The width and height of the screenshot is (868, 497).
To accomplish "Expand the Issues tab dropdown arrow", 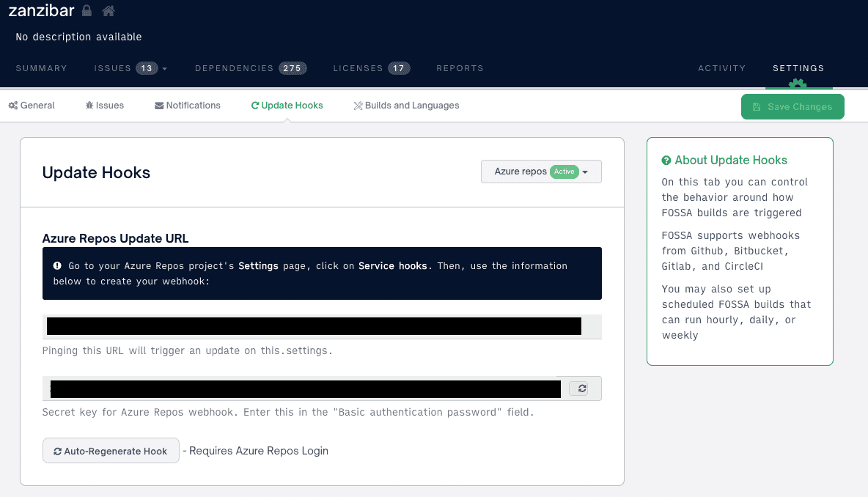I will (x=164, y=69).
